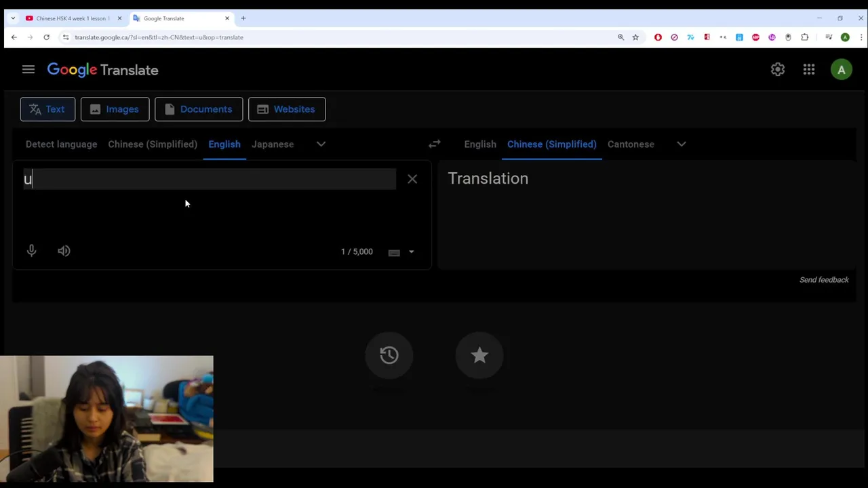The height and width of the screenshot is (488, 868).
Task: View site information icon
Action: point(66,37)
